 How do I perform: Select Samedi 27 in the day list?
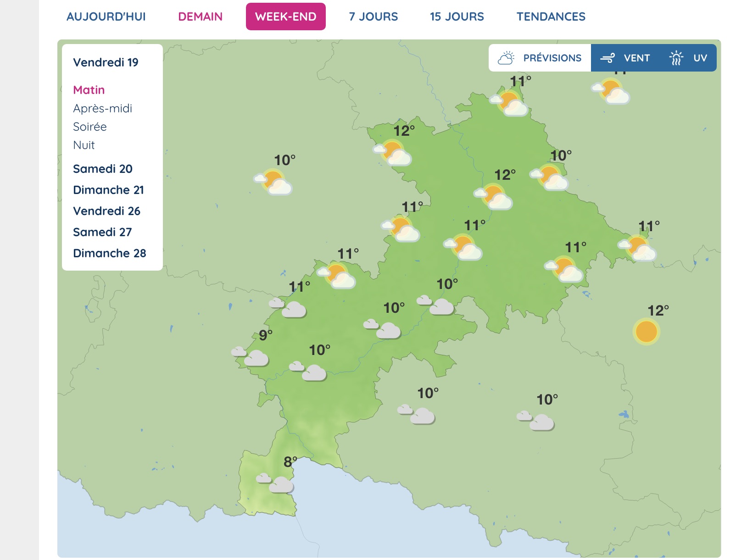coord(102,232)
